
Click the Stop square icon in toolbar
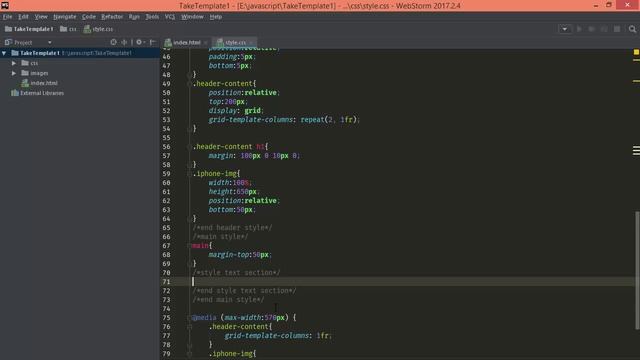coord(617,29)
